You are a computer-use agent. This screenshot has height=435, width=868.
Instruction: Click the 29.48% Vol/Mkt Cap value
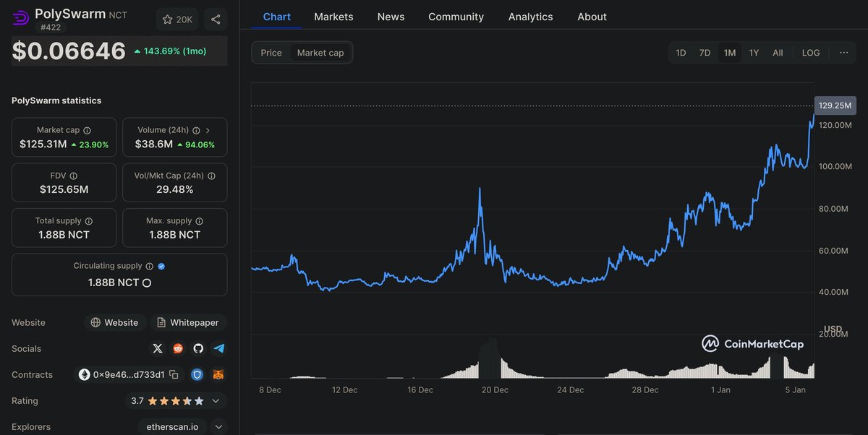point(174,189)
